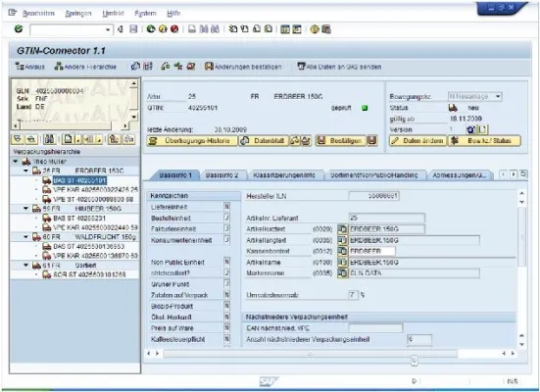Toggle the Liefereinheit indicator box
The width and height of the screenshot is (540, 392).
(226, 207)
